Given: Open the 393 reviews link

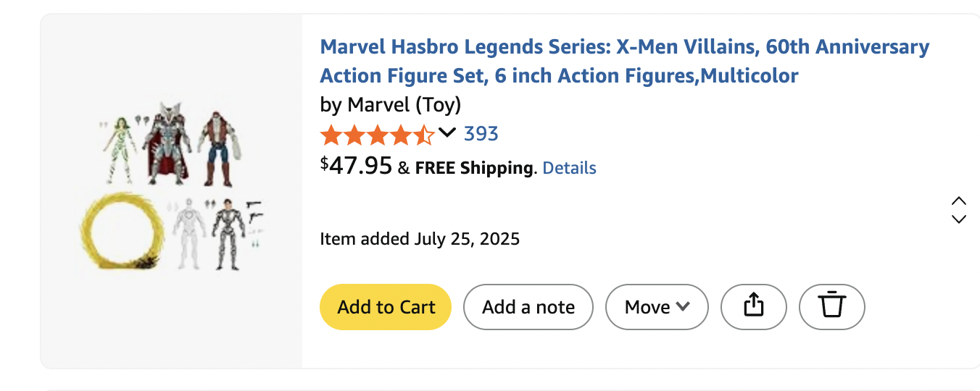Looking at the screenshot, I should [x=481, y=134].
